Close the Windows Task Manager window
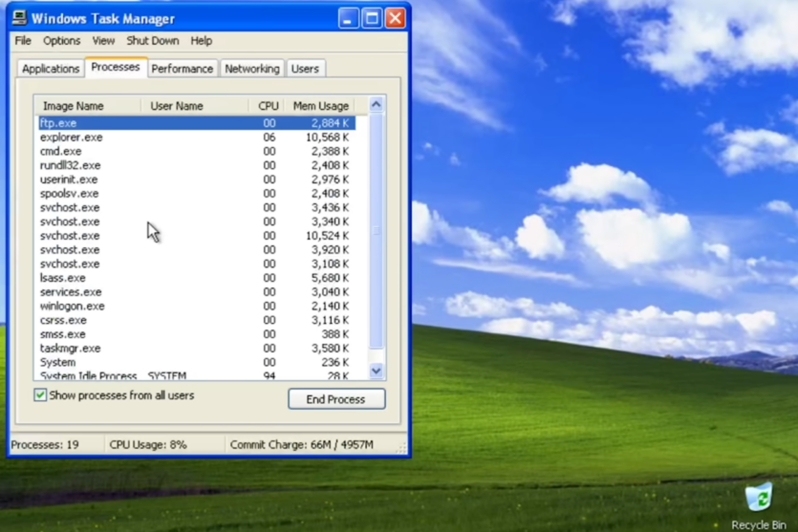 [395, 19]
